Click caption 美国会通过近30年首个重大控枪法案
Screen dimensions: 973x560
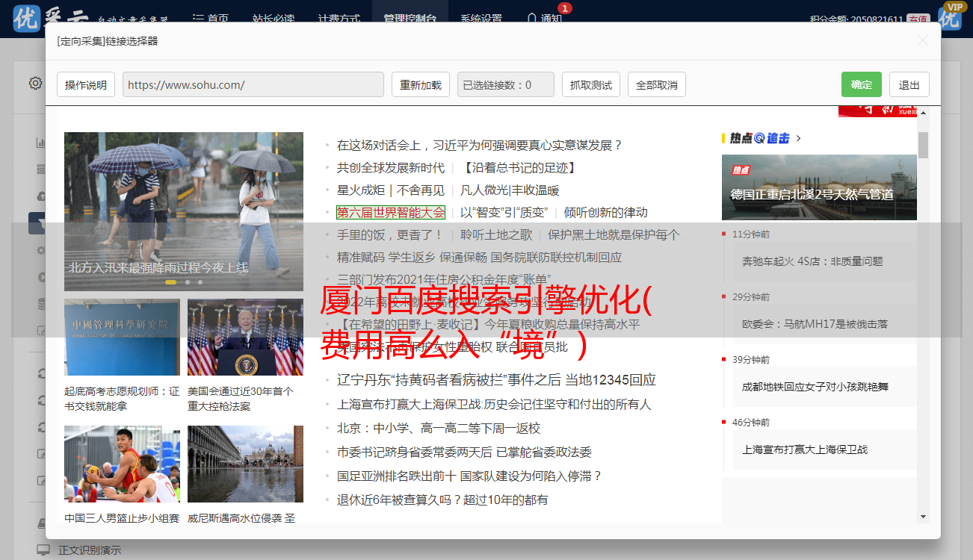[x=241, y=399]
